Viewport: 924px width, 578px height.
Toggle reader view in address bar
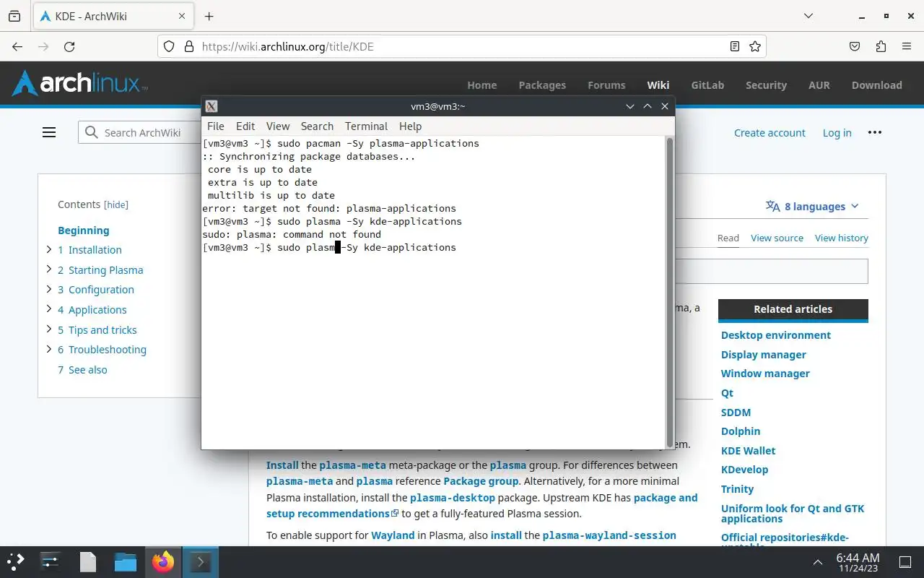735,46
